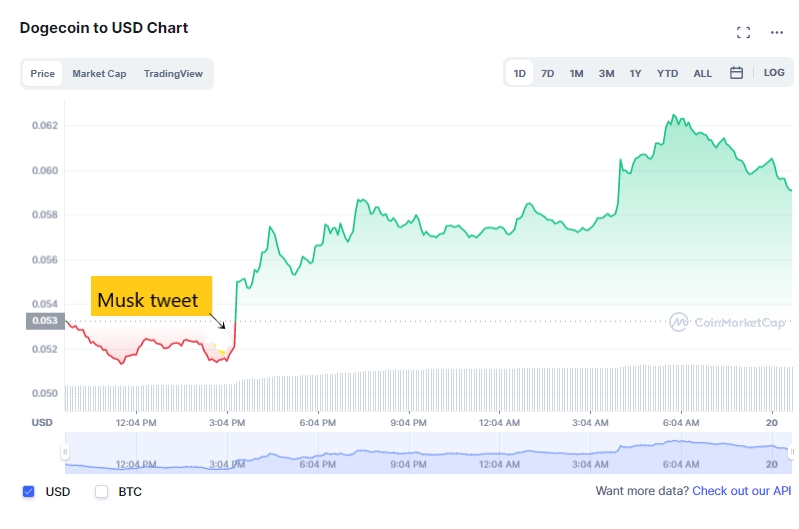Open the fullscreen chart icon
This screenshot has width=799, height=529.
[743, 33]
